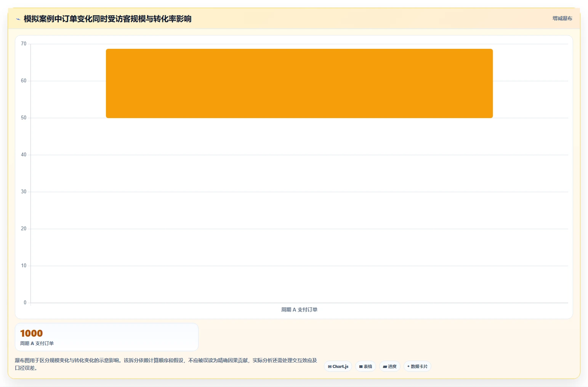Click the y-axis label 40
This screenshot has height=387, width=588.
[24, 155]
